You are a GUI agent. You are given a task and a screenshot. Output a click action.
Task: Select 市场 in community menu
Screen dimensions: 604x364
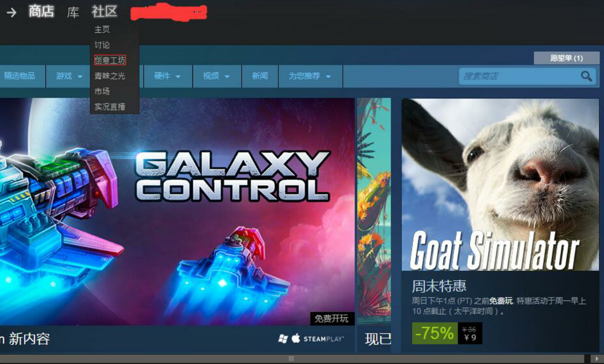point(102,91)
